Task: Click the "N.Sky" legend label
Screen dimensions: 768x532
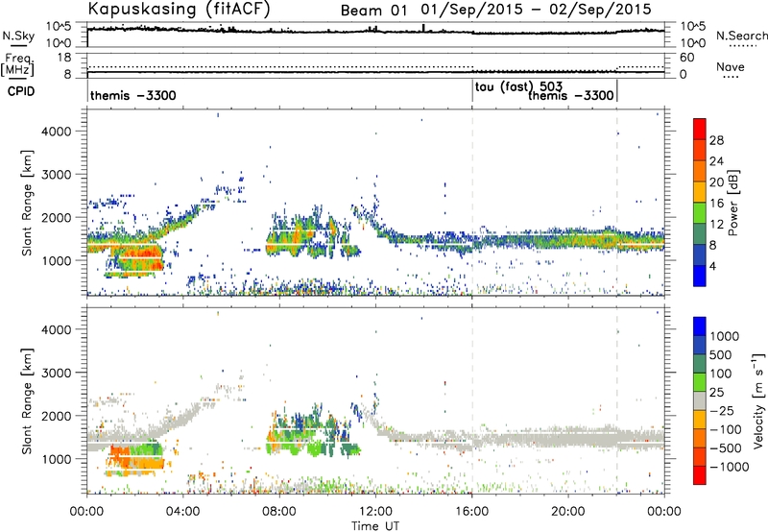Action: coord(18,36)
